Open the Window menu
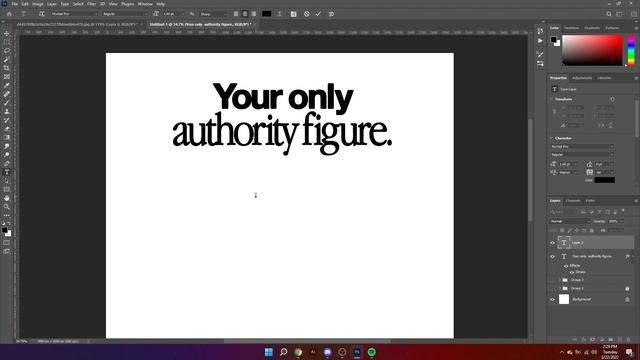 [x=145, y=4]
